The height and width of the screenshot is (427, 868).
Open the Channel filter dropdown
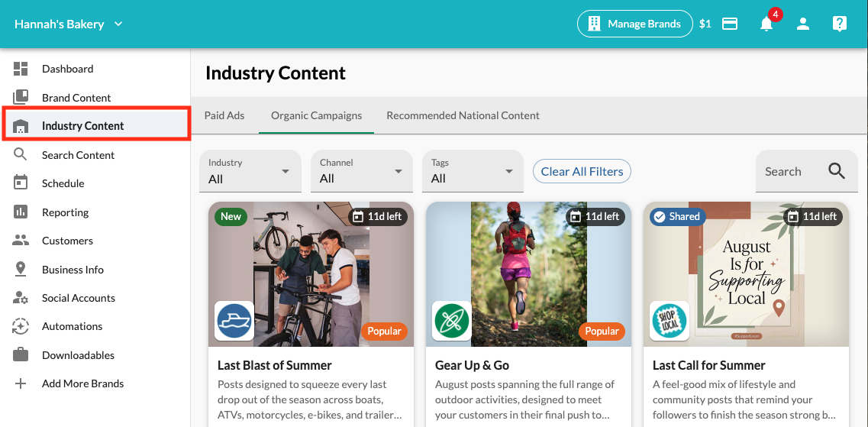point(362,171)
